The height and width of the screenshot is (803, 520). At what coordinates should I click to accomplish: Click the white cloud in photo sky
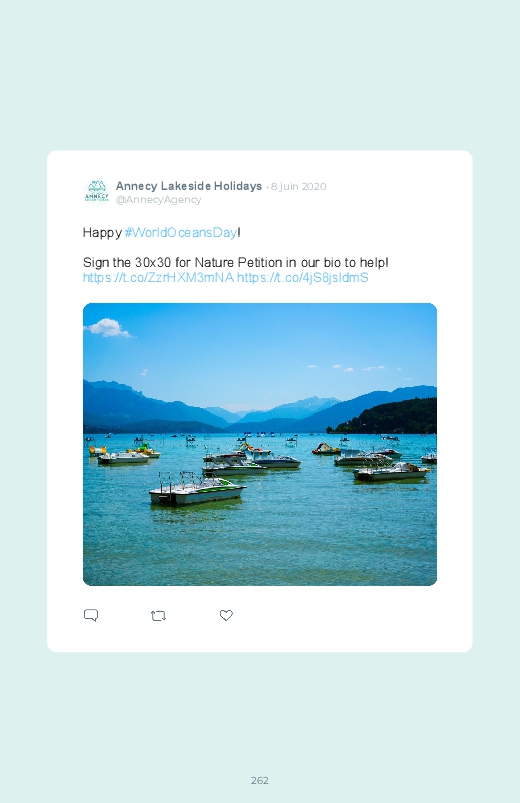click(109, 328)
